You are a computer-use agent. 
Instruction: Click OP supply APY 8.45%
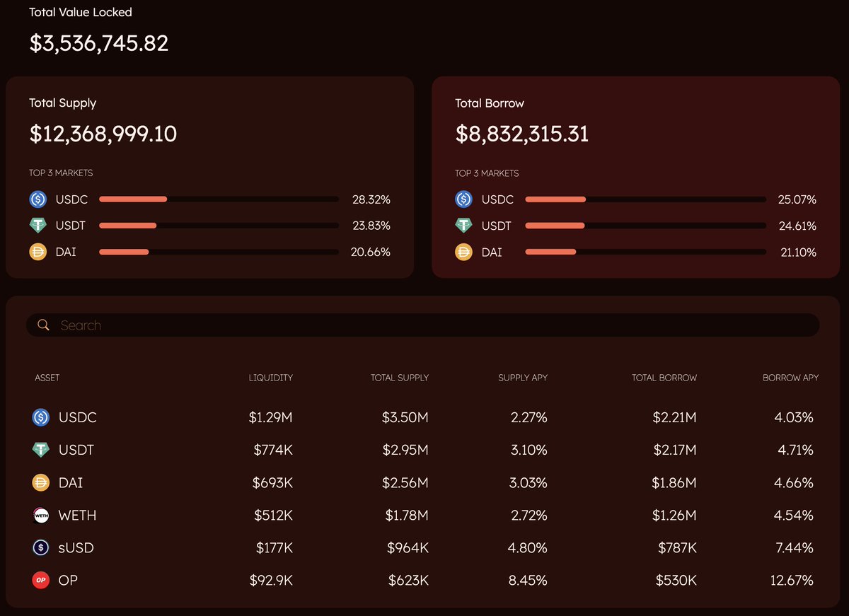click(529, 580)
